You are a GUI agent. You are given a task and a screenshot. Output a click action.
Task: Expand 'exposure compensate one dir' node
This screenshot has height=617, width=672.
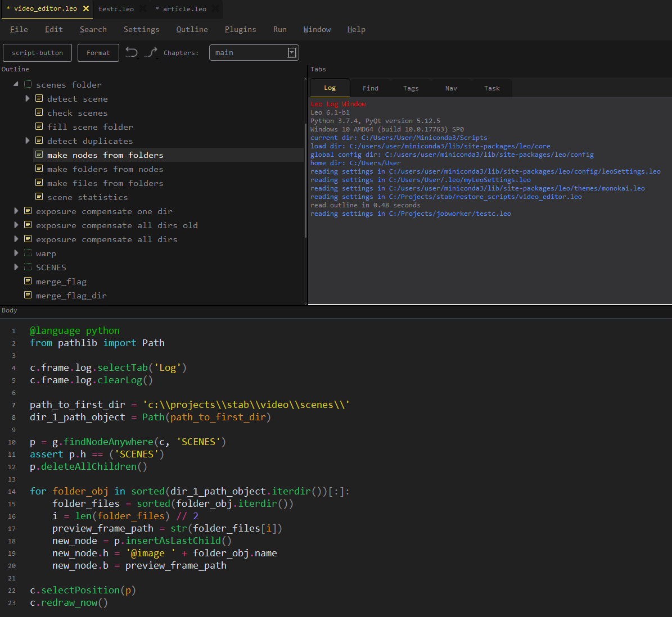click(16, 211)
